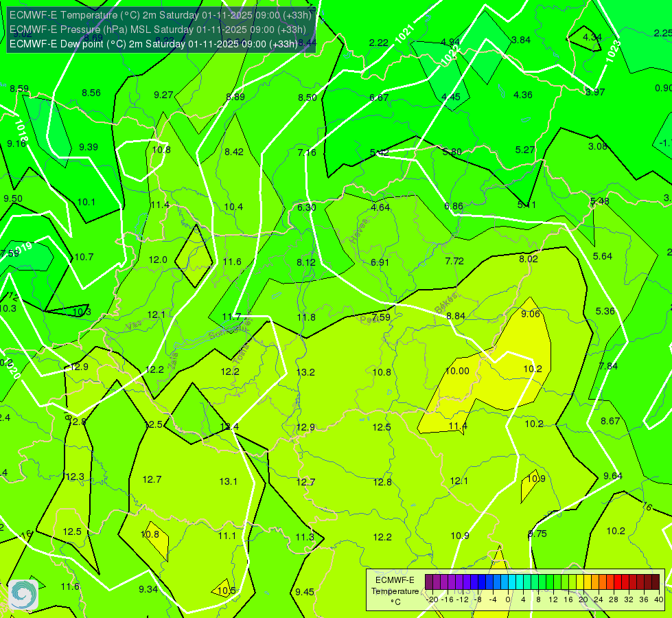Click the '9.06' temperature value
The image size is (672, 618).
point(531,314)
